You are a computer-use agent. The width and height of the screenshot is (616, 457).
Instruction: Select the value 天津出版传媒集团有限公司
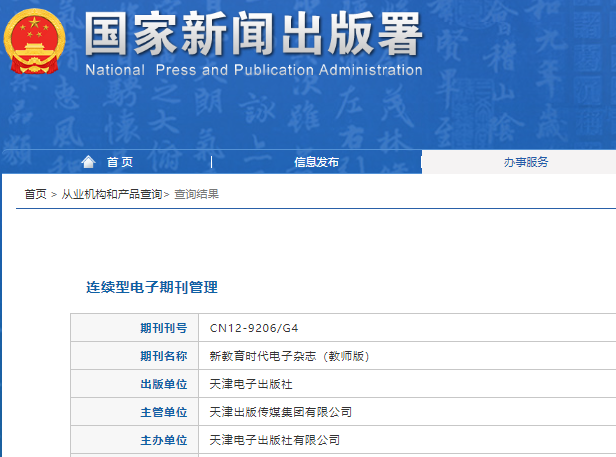click(x=280, y=412)
